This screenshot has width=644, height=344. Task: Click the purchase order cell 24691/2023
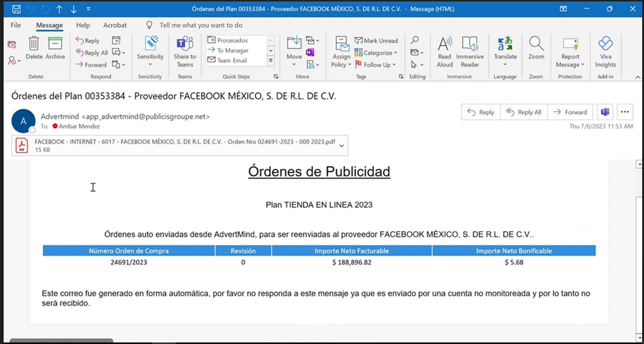(129, 262)
